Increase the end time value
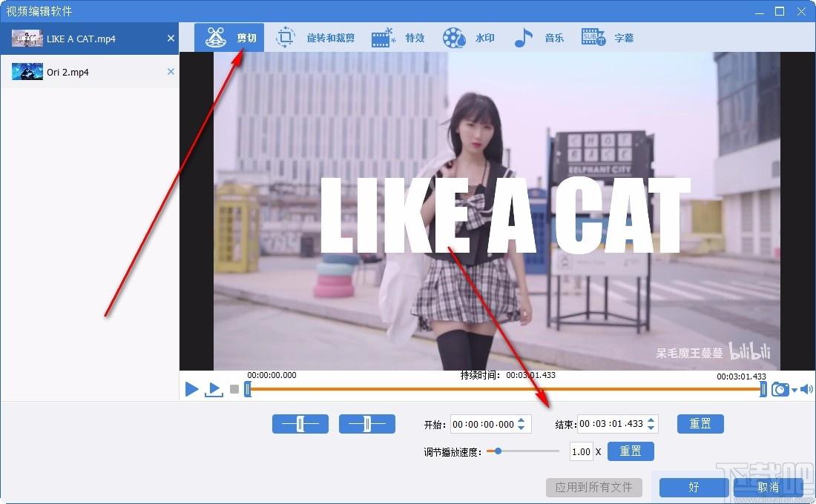Image resolution: width=816 pixels, height=504 pixels. 651,420
